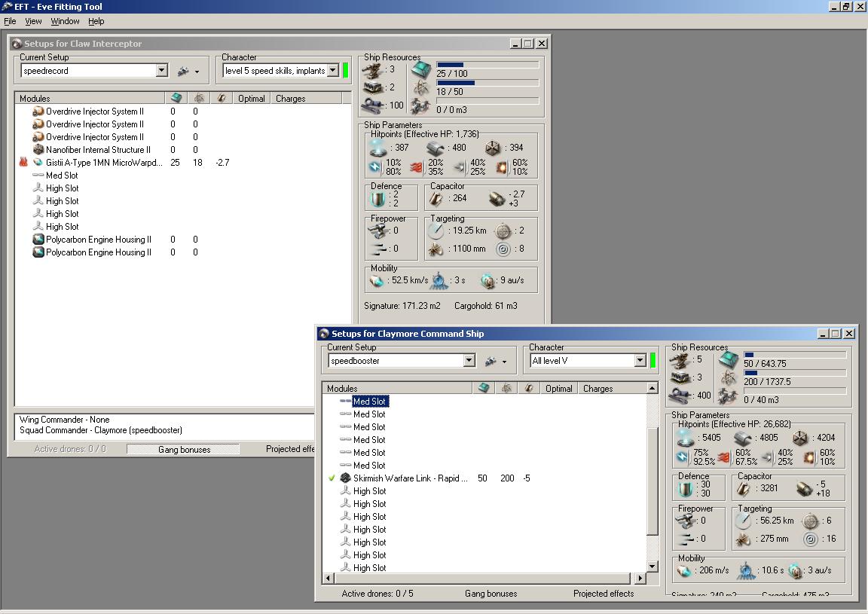Click overheat flame icon beside MicroWarpdrive
Image resolution: width=868 pixels, height=614 pixels.
[x=23, y=162]
